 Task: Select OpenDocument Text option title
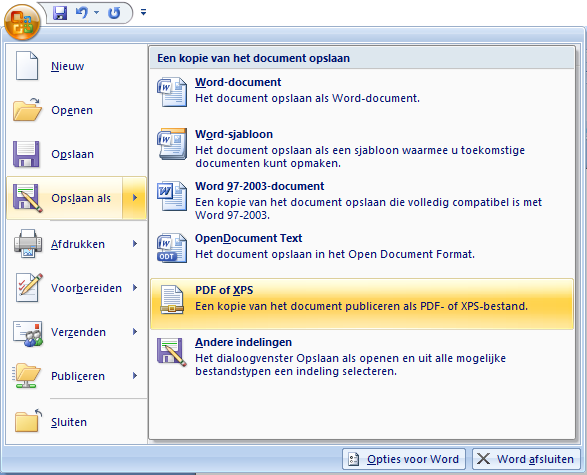click(x=249, y=238)
